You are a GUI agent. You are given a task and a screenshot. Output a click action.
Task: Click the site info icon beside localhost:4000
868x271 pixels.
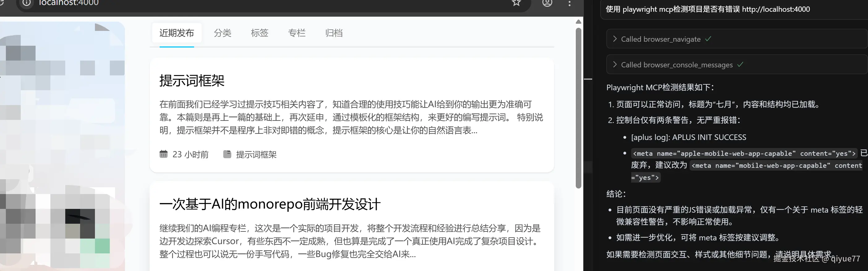coord(27,3)
